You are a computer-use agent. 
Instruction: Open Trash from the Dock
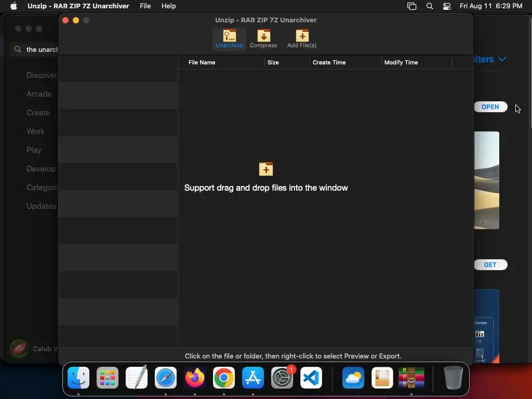[453, 377]
